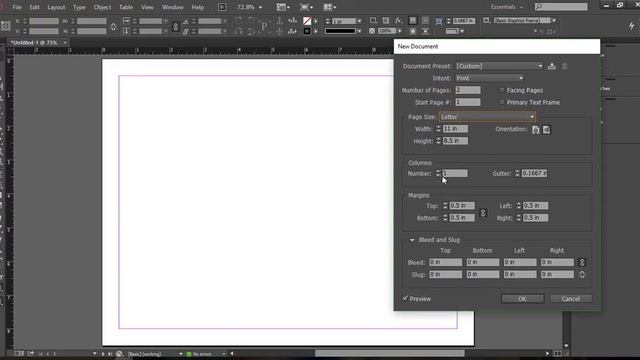Open the File menu
This screenshot has height=360, width=640.
[x=17, y=7]
